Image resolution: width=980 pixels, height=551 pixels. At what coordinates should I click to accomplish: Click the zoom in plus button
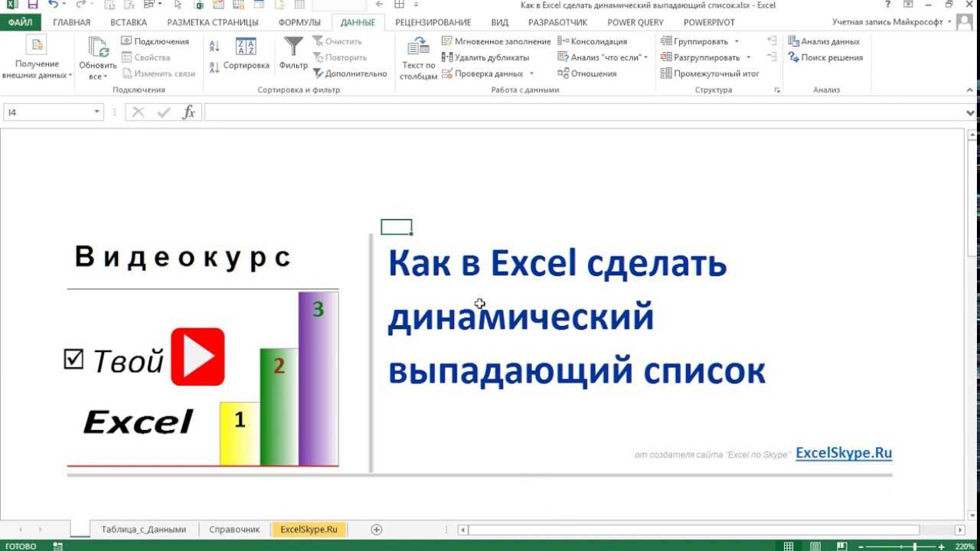942,546
